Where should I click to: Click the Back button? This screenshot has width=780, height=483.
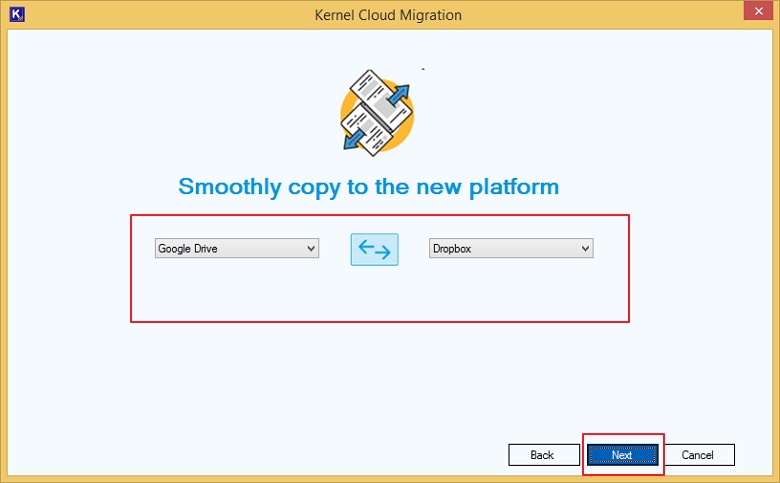tap(543, 455)
